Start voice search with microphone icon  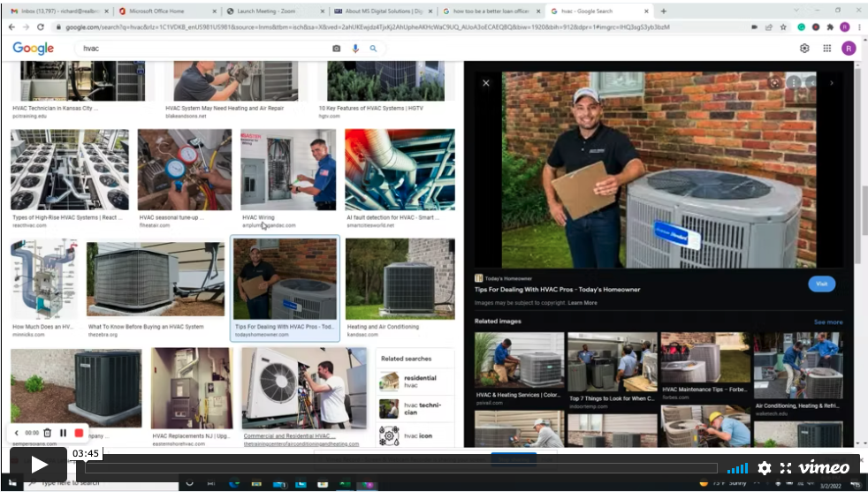355,49
